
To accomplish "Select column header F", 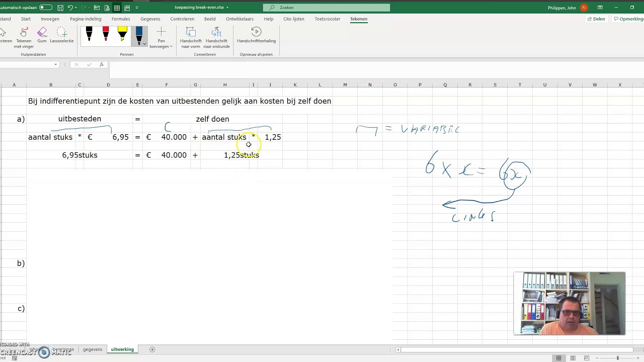I will (x=167, y=84).
